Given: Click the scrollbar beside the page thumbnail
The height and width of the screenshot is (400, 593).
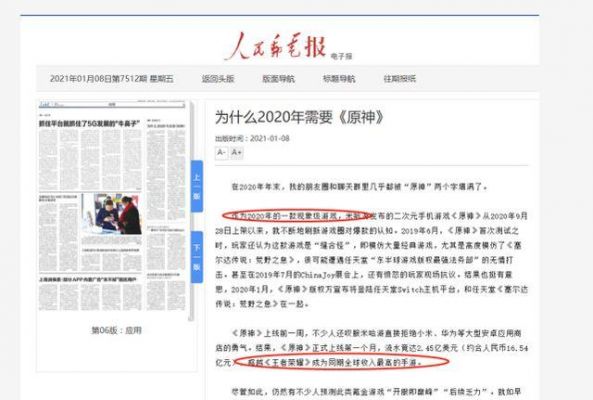Looking at the screenshot, I should [191, 211].
